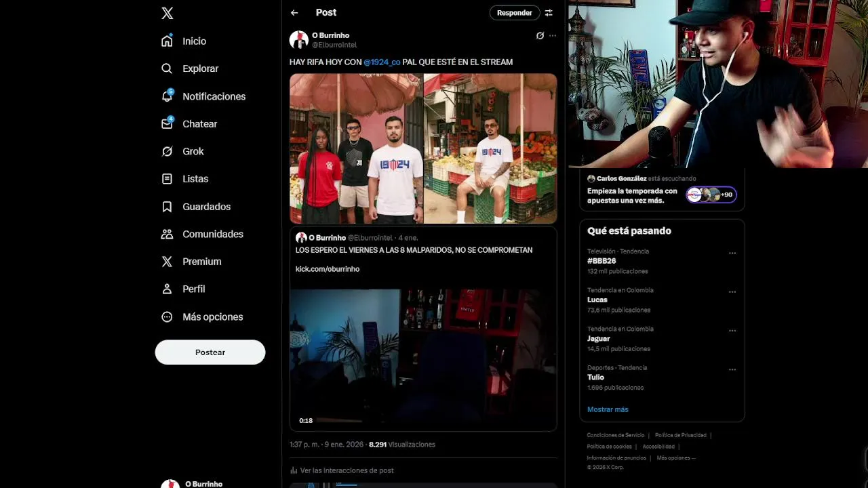Image resolution: width=868 pixels, height=488 pixels.
Task: Open the Lucas trend in Colombia
Action: pos(597,300)
